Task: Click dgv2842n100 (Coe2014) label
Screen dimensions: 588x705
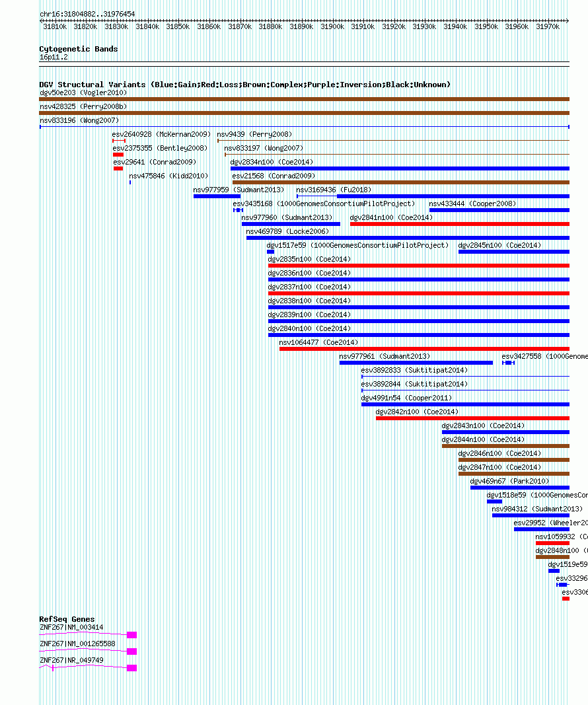Action: pos(417,412)
